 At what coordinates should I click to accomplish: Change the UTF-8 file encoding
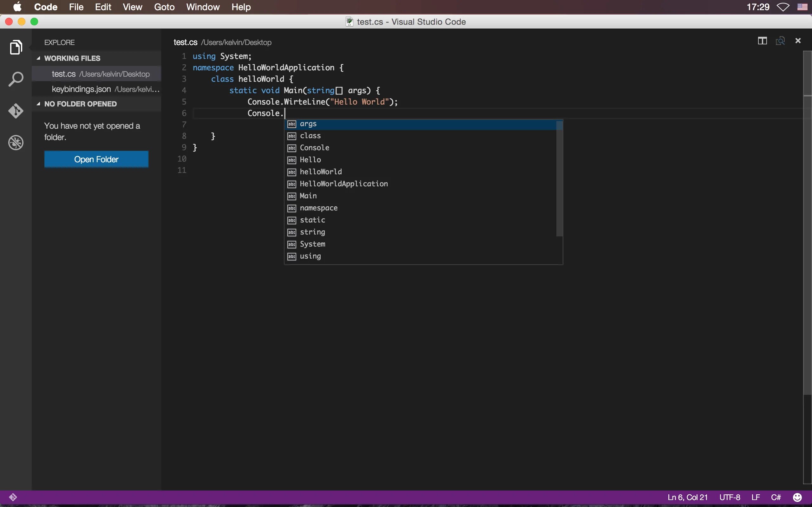tap(730, 497)
